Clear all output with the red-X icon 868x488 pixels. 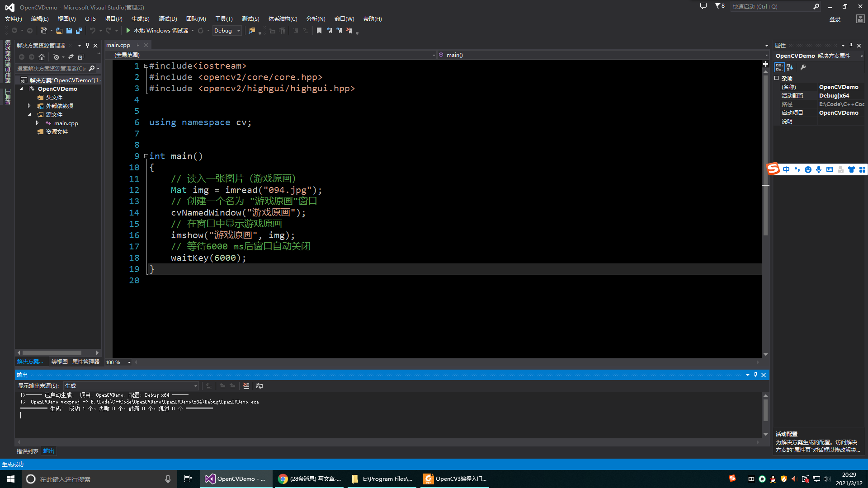tap(246, 386)
